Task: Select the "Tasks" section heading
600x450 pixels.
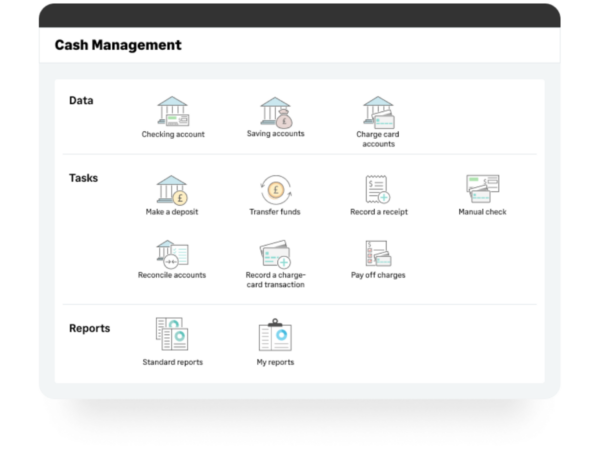Action: [83, 178]
